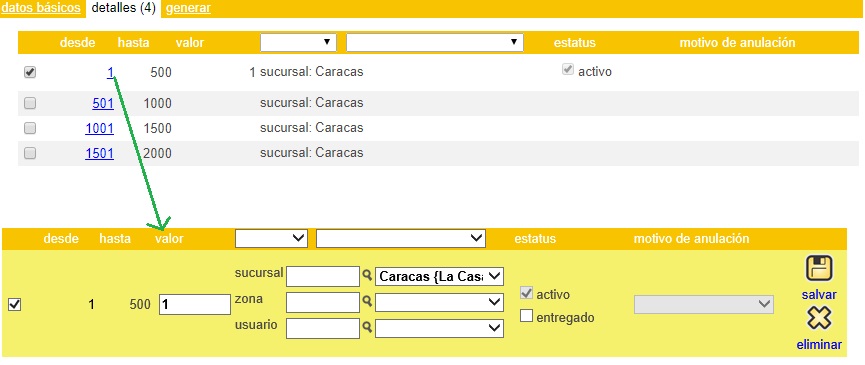This screenshot has height=365, width=865.
Task: Open the zona dropdown list
Action: 439,302
